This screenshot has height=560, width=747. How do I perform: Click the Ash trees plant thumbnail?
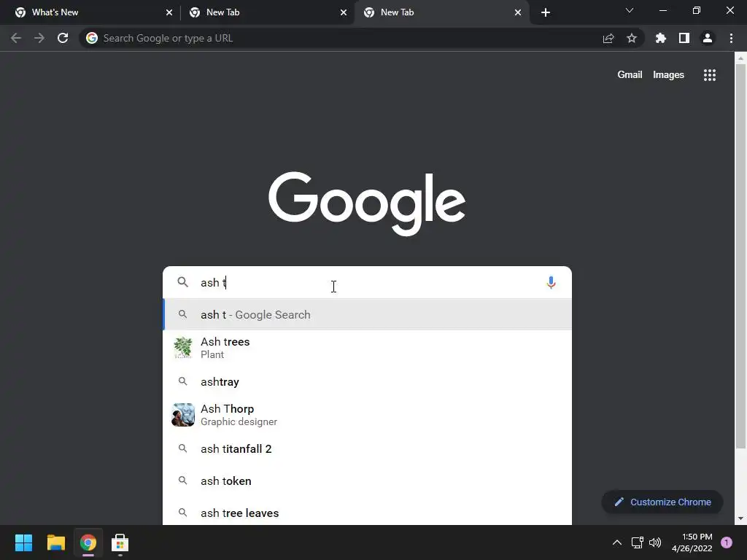[183, 348]
